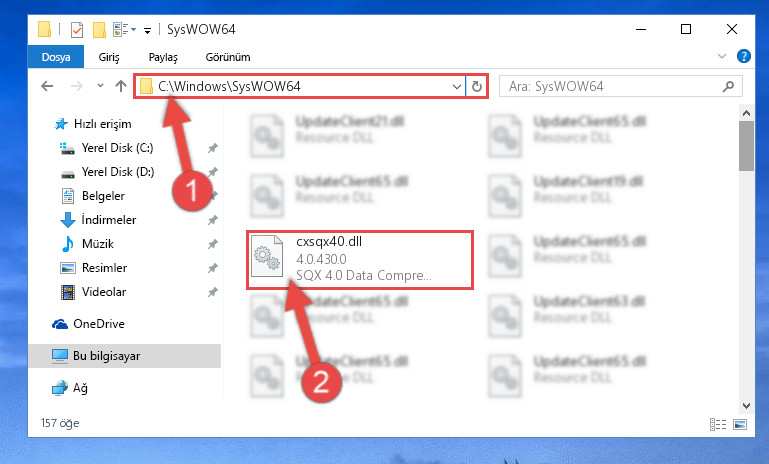Refresh the SysWOW64 folder view

pos(477,87)
